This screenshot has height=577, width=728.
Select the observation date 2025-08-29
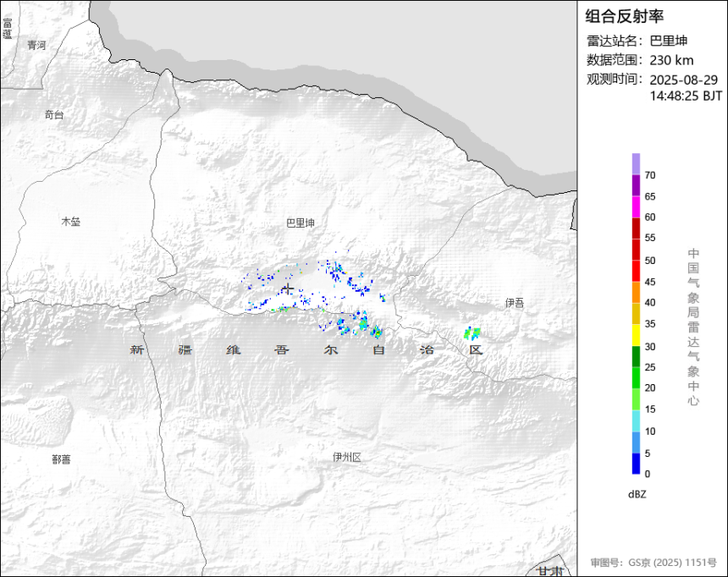point(683,80)
